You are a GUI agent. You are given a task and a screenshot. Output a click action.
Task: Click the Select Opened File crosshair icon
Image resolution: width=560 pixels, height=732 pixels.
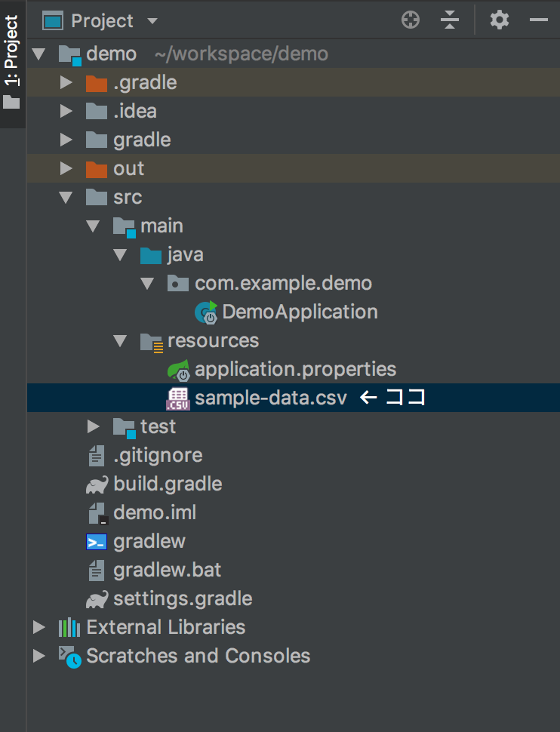(x=410, y=20)
